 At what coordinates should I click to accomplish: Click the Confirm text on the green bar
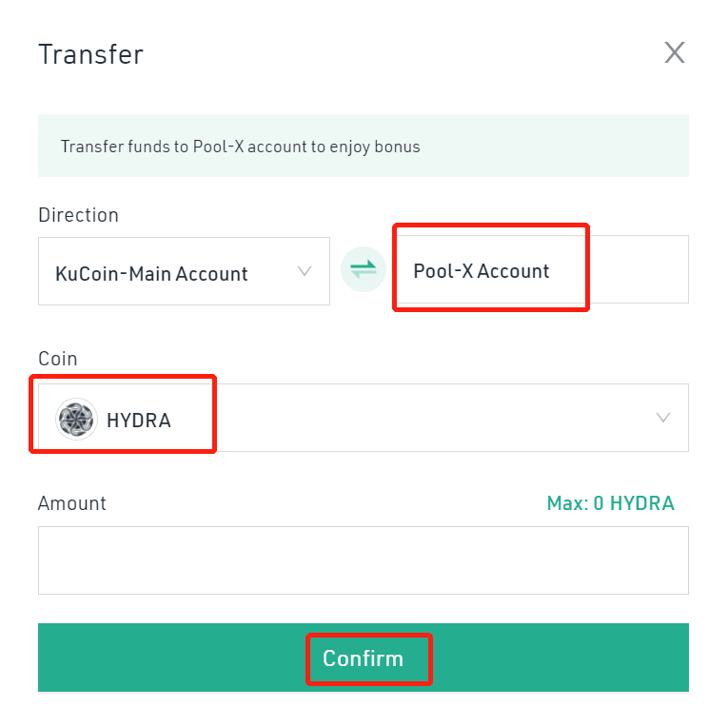click(x=364, y=658)
